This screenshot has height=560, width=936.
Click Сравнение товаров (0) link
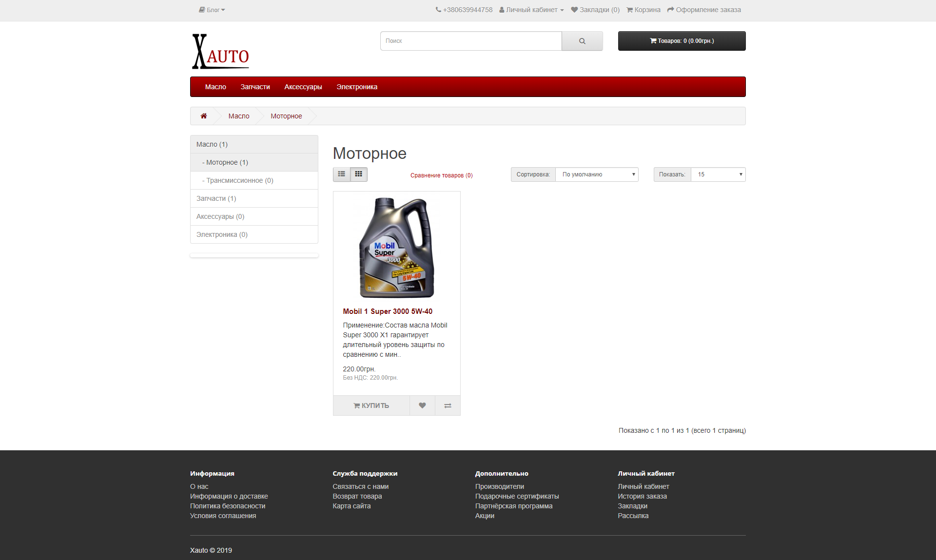click(x=441, y=175)
